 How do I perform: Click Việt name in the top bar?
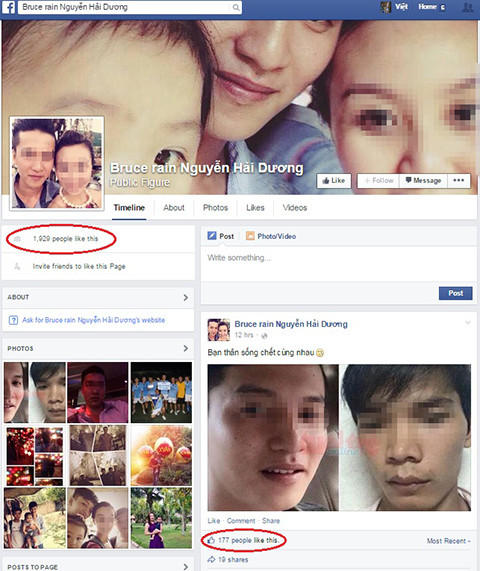tap(401, 7)
